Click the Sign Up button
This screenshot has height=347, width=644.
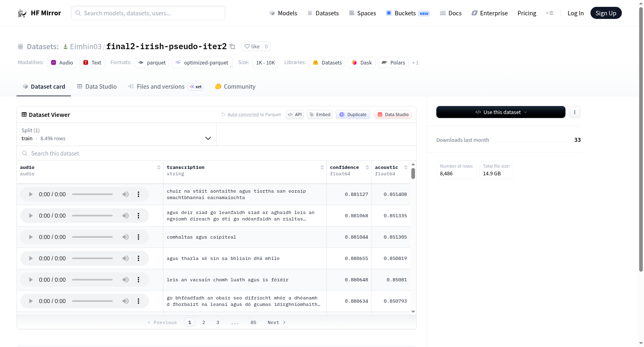click(606, 13)
